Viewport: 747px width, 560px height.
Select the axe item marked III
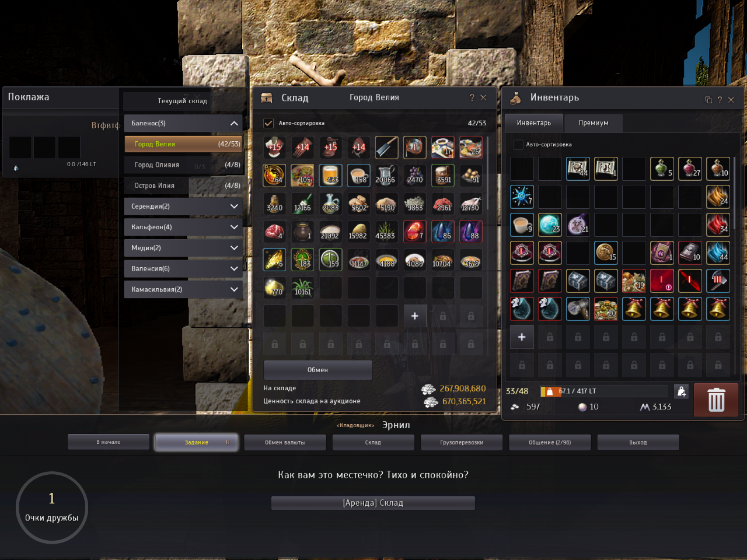(x=718, y=281)
